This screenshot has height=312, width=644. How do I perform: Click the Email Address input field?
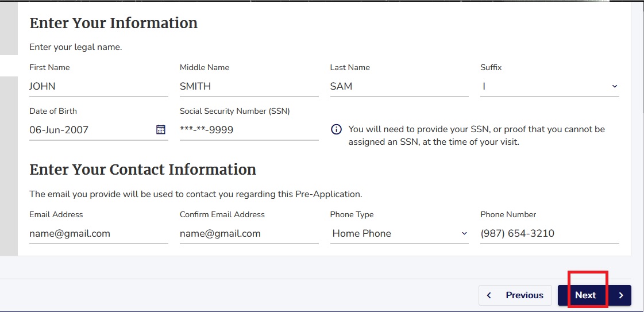(99, 234)
